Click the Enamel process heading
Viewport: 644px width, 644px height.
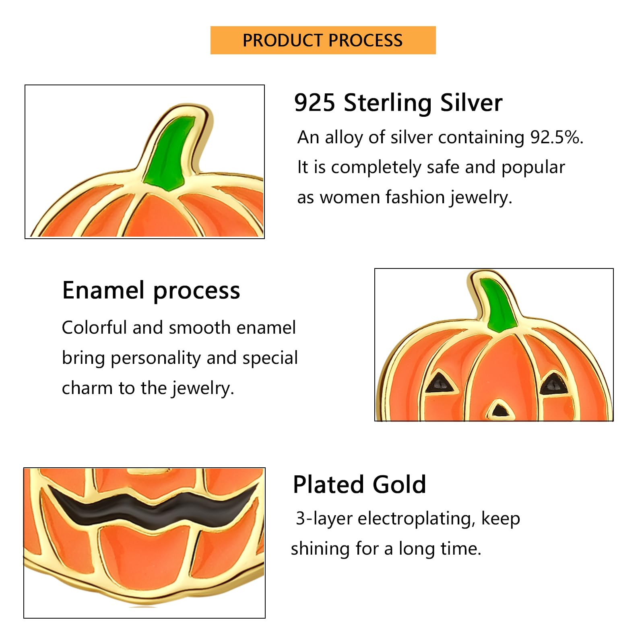tap(151, 291)
